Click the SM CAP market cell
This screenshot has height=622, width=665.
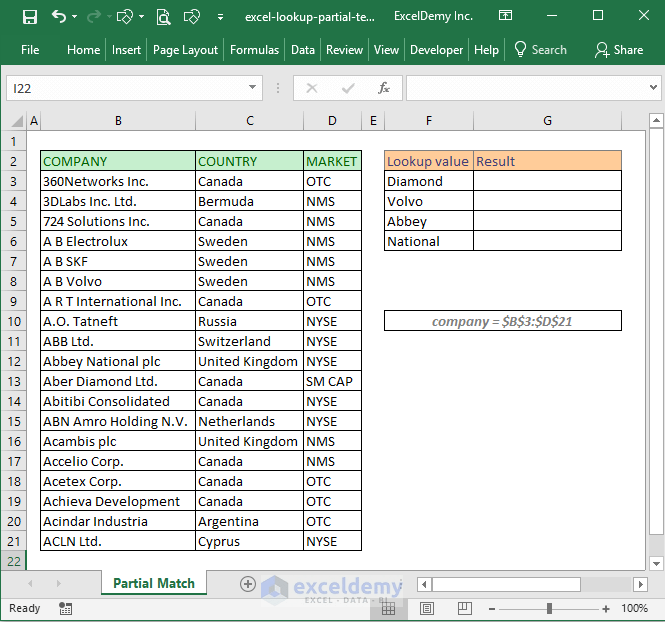(332, 381)
